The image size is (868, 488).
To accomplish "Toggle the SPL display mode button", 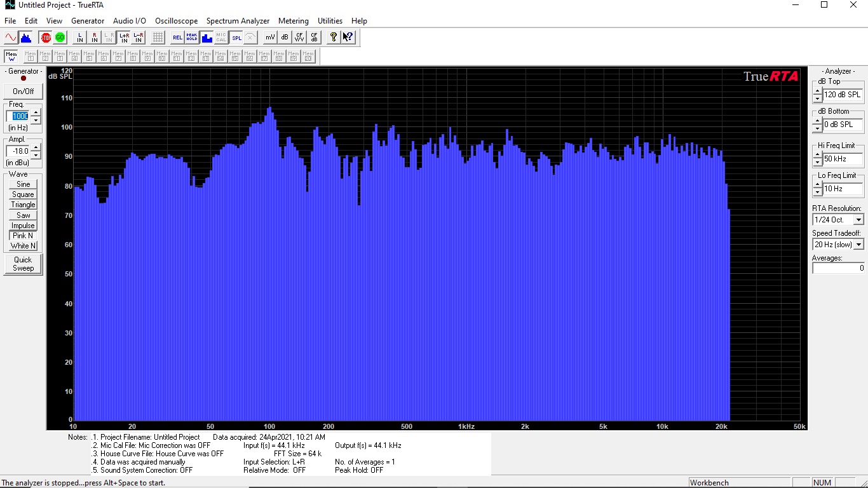I will (x=236, y=37).
